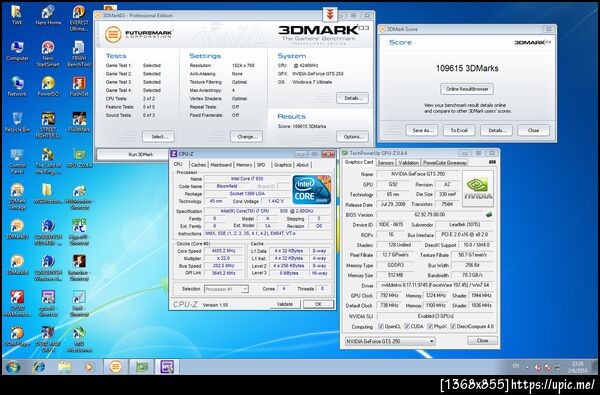The width and height of the screenshot is (600, 395).
Task: Click Change button under Settings
Action: (x=246, y=136)
